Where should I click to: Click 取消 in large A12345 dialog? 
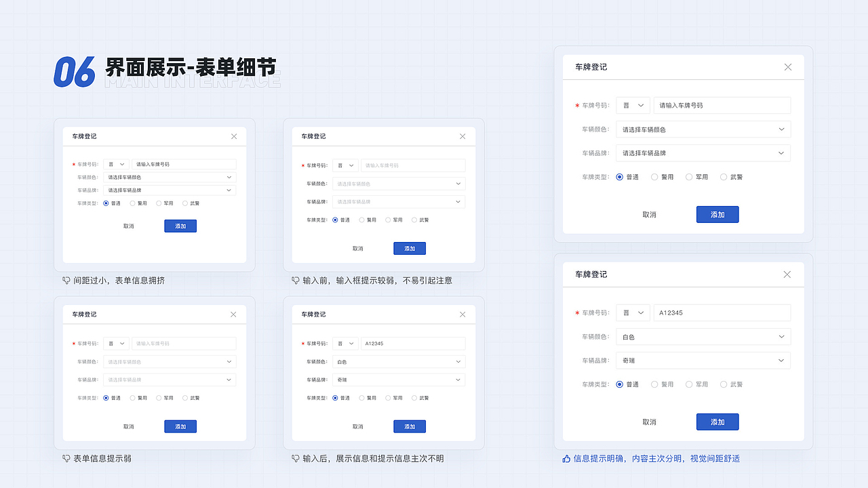pyautogui.click(x=650, y=422)
